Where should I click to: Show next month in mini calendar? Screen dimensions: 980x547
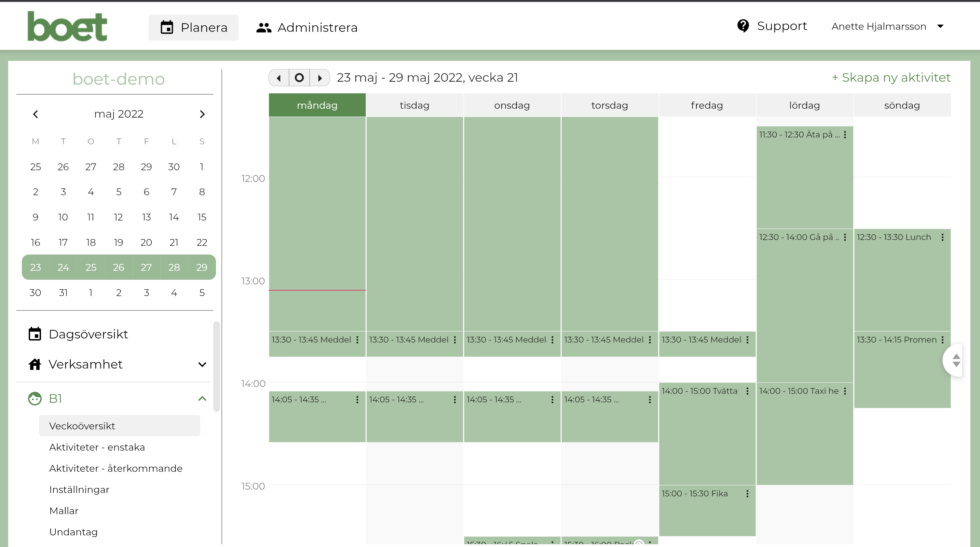pos(202,114)
